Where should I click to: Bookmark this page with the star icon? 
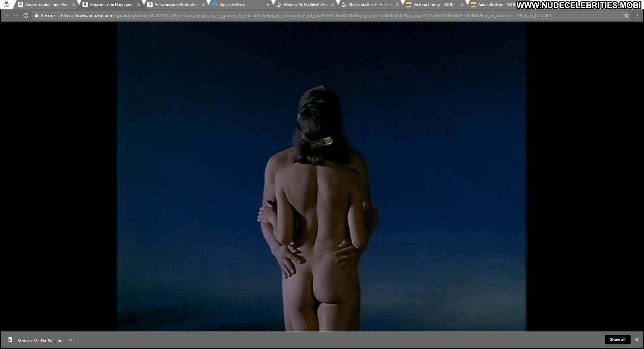[x=626, y=15]
